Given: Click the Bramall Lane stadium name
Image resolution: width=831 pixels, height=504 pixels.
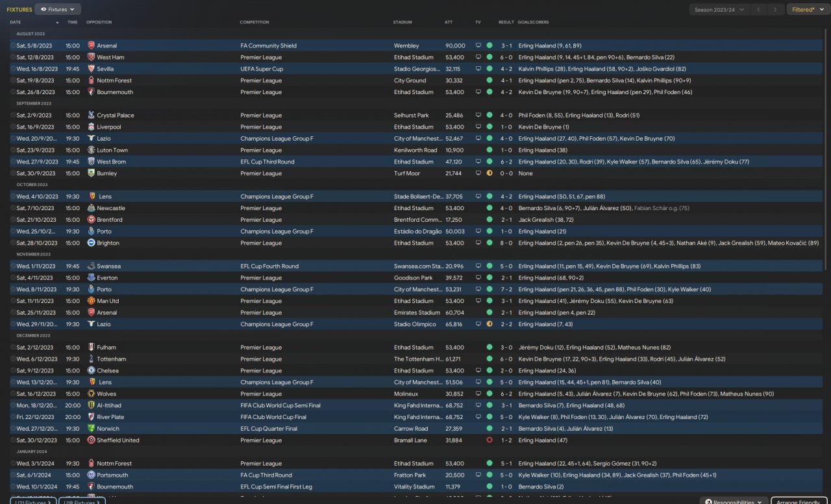Looking at the screenshot, I should click(x=411, y=440).
